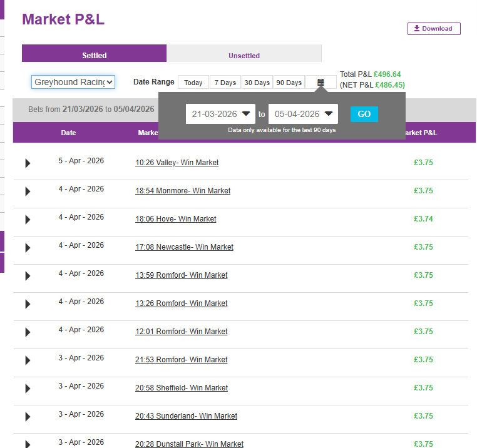Expand the 18:06 Hove market row
Image resolution: width=477 pixels, height=448 pixels.
tap(28, 220)
